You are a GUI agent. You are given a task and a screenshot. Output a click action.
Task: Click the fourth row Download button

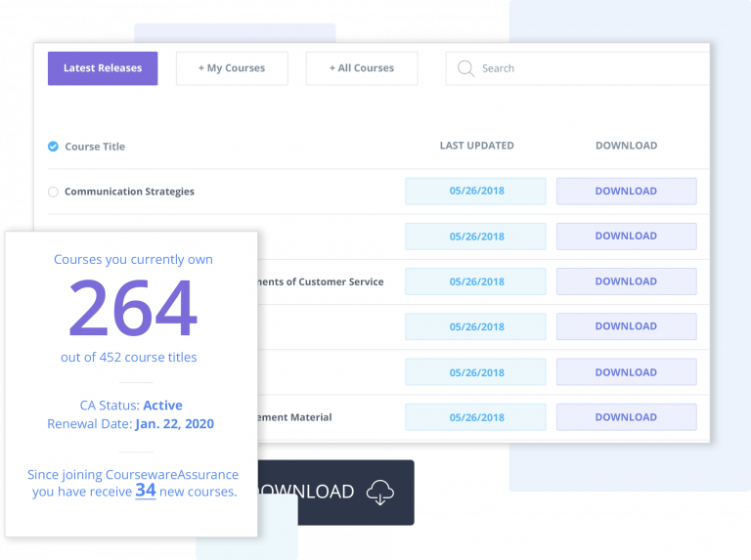[x=626, y=326]
